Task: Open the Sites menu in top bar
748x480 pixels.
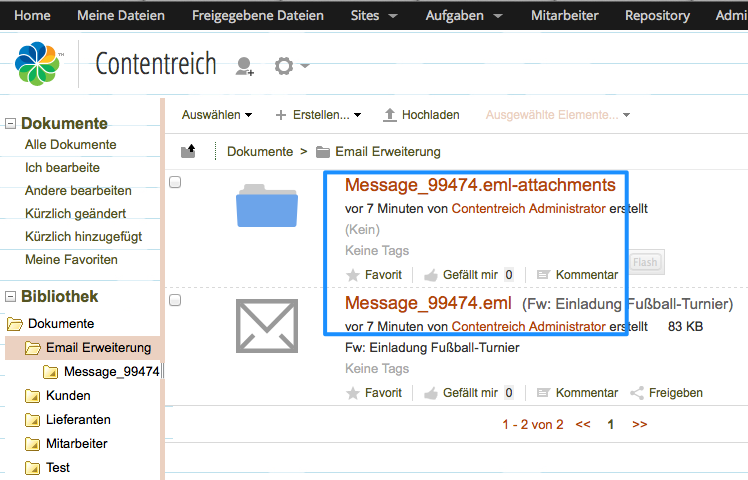Action: coord(374,15)
